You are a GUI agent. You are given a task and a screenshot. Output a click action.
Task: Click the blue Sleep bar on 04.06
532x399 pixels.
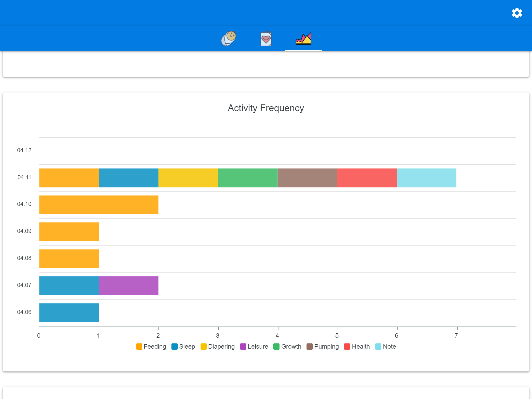coord(69,313)
